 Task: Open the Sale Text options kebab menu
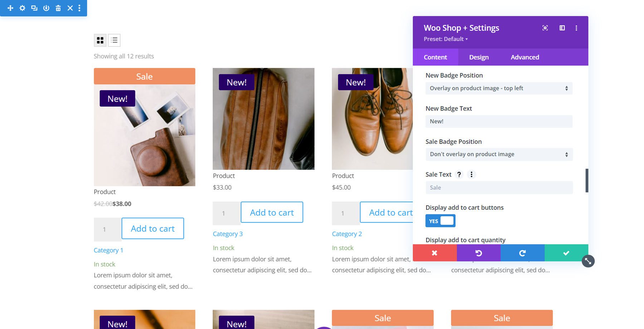coord(472,174)
